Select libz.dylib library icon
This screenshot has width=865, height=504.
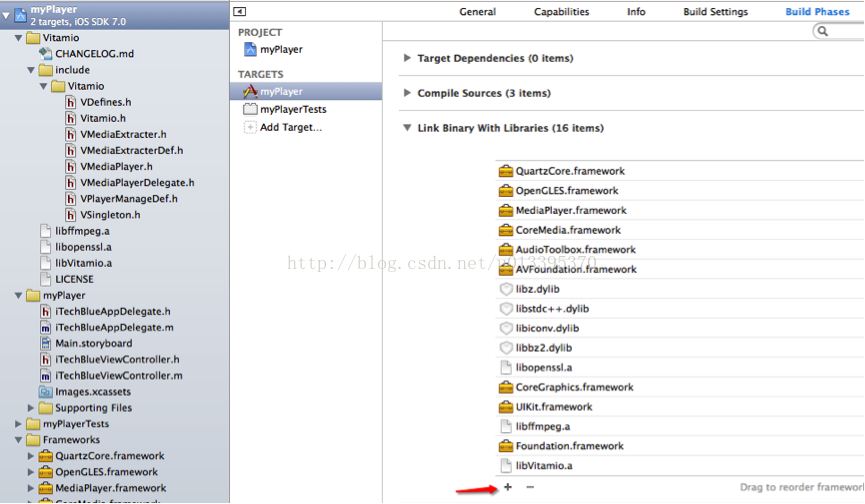point(505,289)
